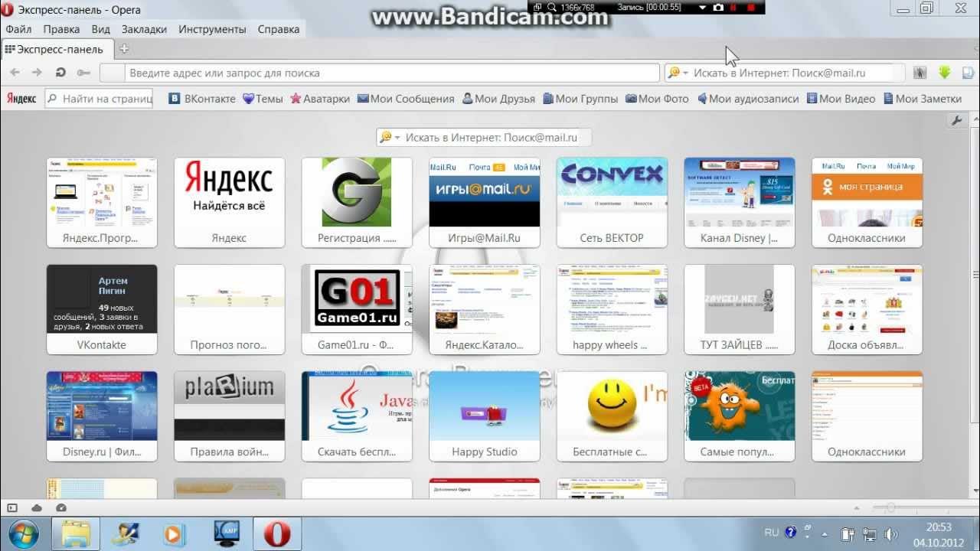This screenshot has height=551, width=980.
Task: Open the Игры@Mail.Ru speed dial tile
Action: [484, 203]
